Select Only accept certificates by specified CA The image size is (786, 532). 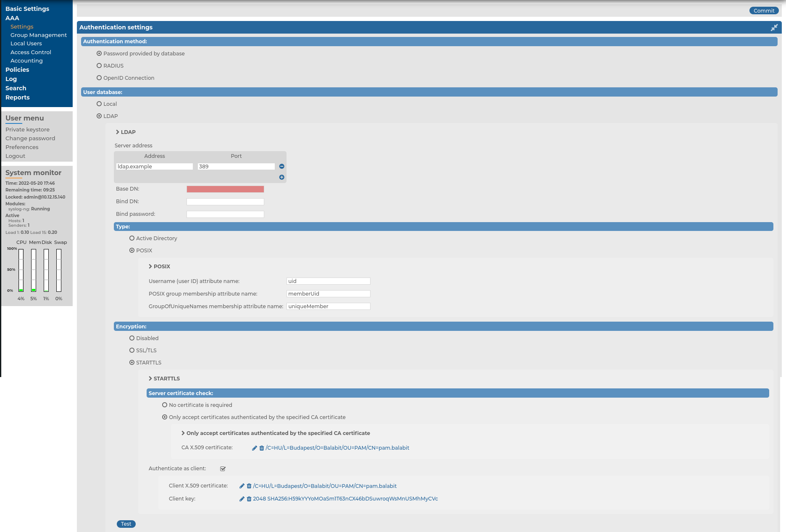coord(165,417)
